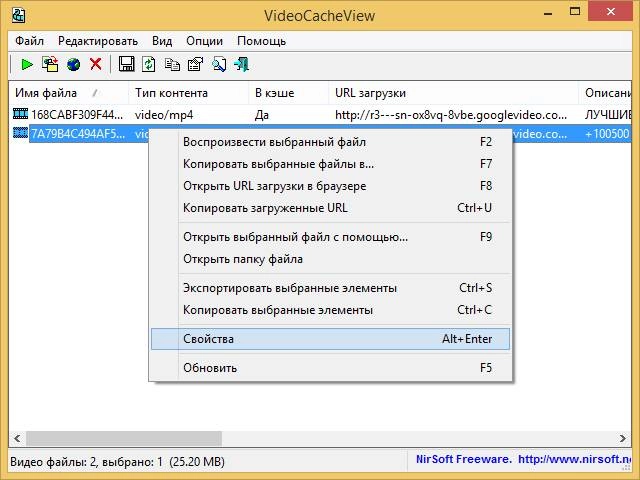The height and width of the screenshot is (480, 640).
Task: Sort by Описание column header
Action: point(605,93)
